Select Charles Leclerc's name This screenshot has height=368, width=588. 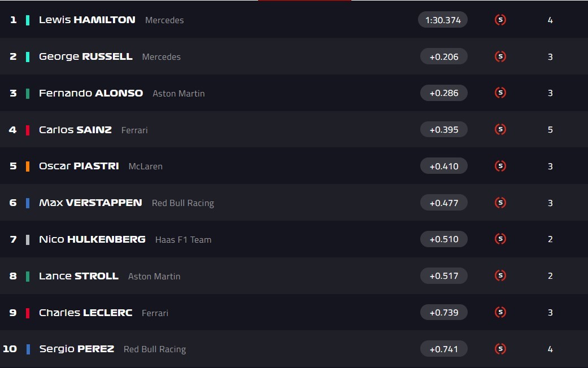point(85,313)
